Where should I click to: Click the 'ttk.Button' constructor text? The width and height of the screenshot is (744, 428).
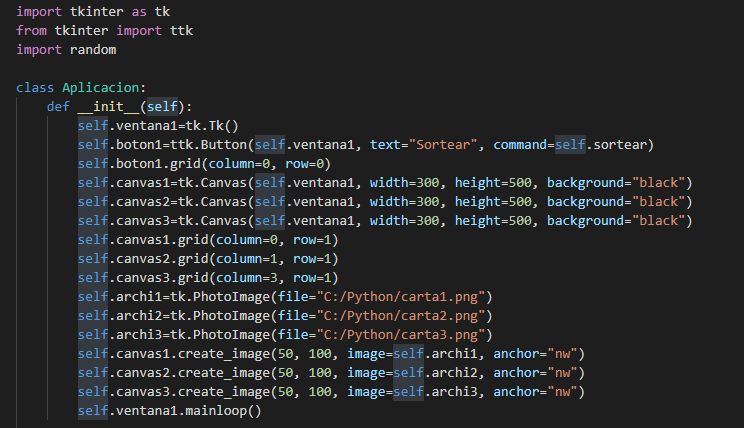tap(208, 145)
